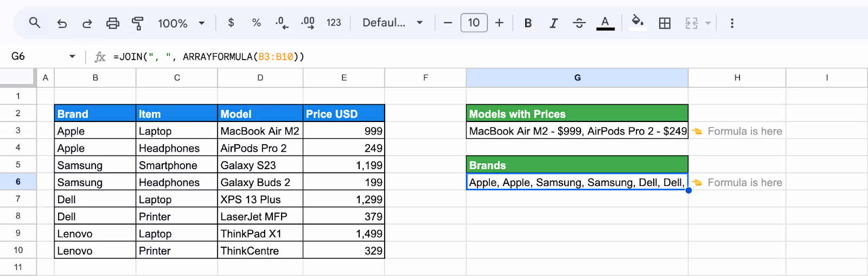The image size is (868, 276).
Task: Click the Undo arrow
Action: (62, 23)
